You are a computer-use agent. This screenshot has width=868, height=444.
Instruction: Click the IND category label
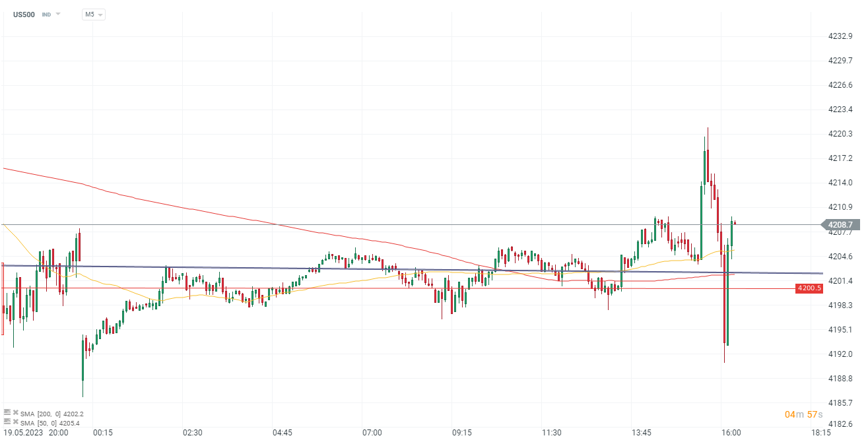[46, 14]
